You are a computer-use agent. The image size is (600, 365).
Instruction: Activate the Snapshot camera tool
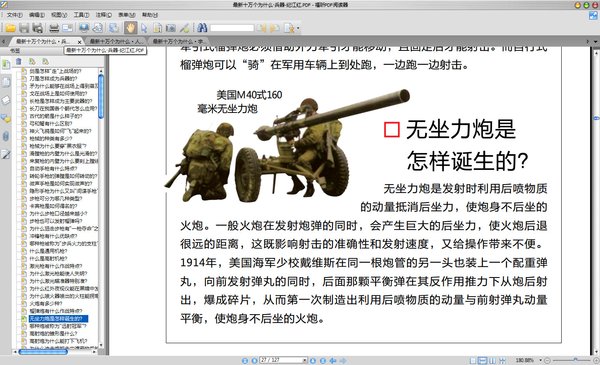171,28
